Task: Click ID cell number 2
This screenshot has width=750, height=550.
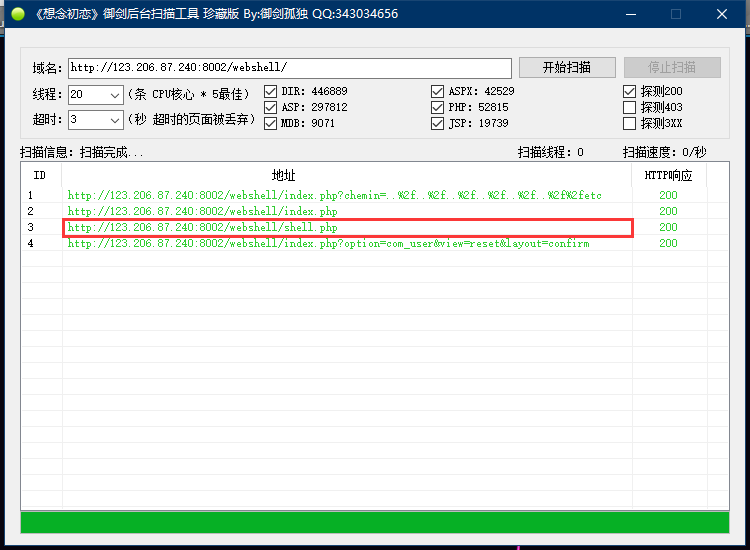Action: [x=31, y=211]
